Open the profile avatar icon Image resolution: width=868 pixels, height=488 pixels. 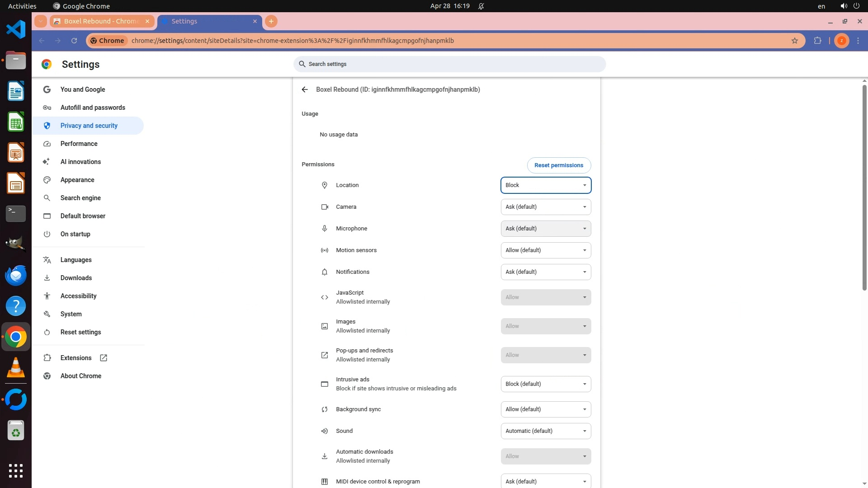tap(841, 41)
